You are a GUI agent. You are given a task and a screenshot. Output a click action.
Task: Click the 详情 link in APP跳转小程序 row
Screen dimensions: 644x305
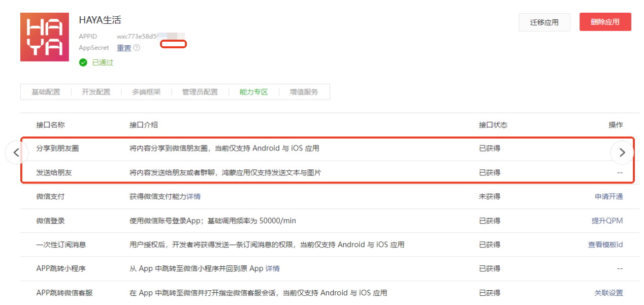[273, 268]
